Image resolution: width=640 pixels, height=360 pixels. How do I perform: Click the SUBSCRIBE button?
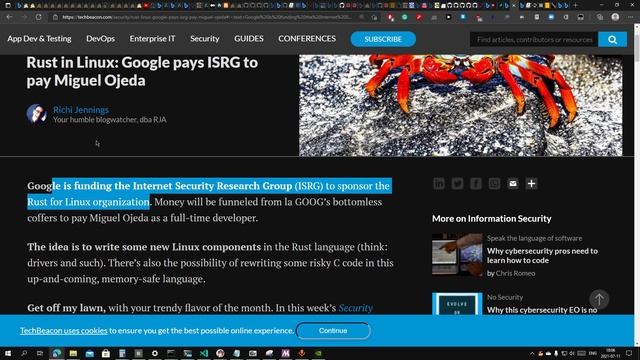pyautogui.click(x=383, y=39)
